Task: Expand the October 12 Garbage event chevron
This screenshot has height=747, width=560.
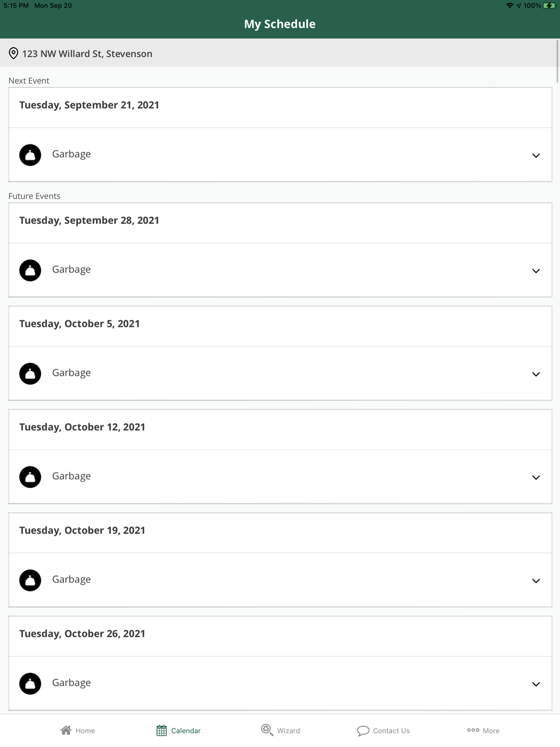Action: click(536, 478)
